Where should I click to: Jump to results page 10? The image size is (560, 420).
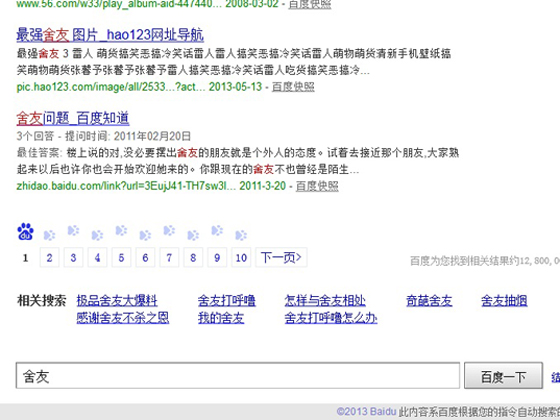pos(241,258)
